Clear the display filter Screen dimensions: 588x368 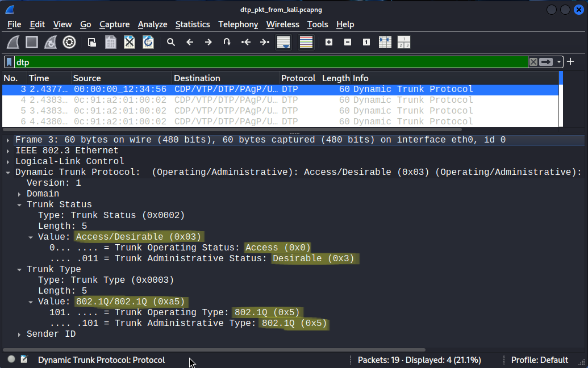point(533,62)
